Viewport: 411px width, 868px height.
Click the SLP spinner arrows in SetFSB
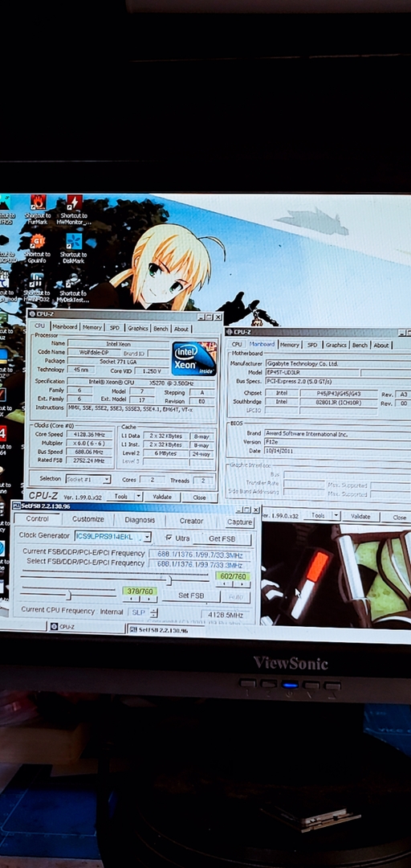pyautogui.click(x=154, y=612)
